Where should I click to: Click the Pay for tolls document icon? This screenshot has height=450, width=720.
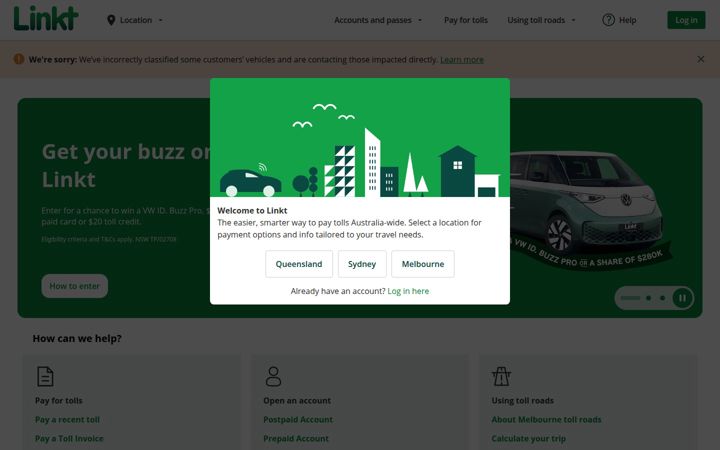click(45, 377)
